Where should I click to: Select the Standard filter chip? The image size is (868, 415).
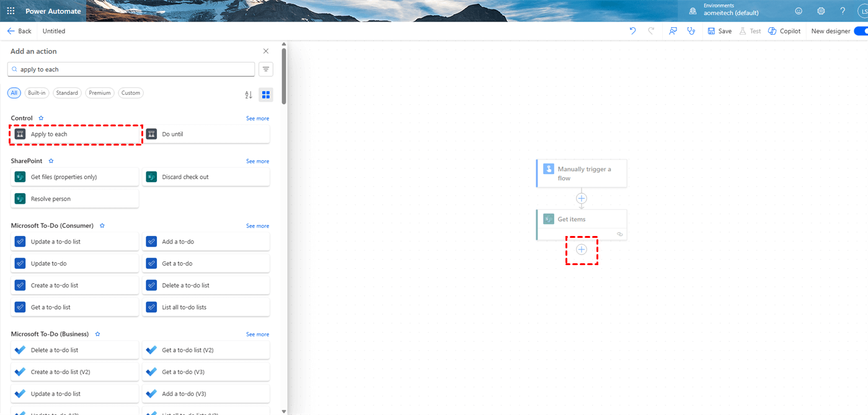[67, 93]
